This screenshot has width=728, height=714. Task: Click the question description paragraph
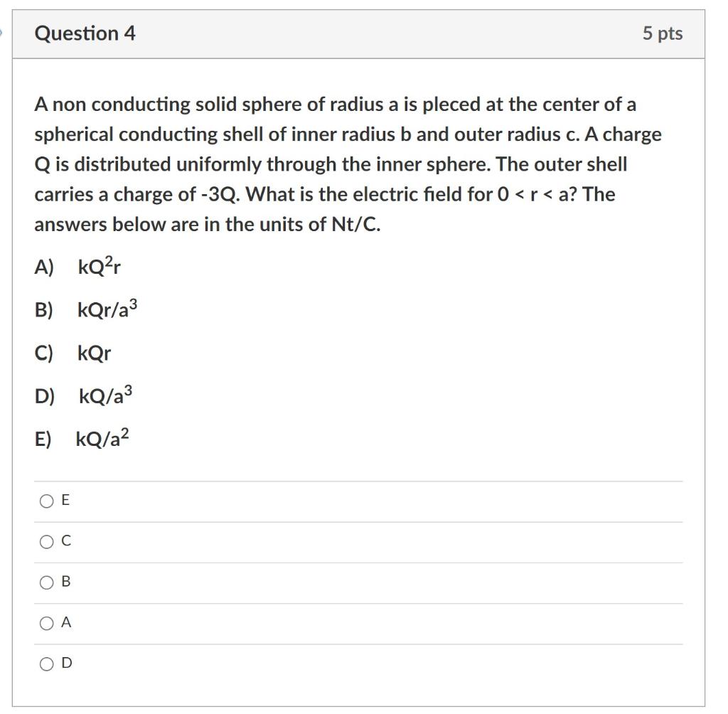click(x=348, y=164)
